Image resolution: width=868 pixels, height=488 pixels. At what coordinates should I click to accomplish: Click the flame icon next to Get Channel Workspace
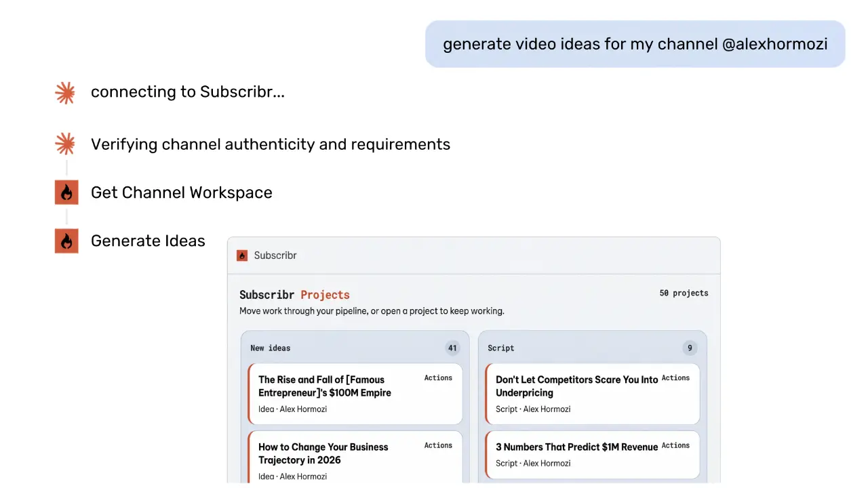coord(66,192)
